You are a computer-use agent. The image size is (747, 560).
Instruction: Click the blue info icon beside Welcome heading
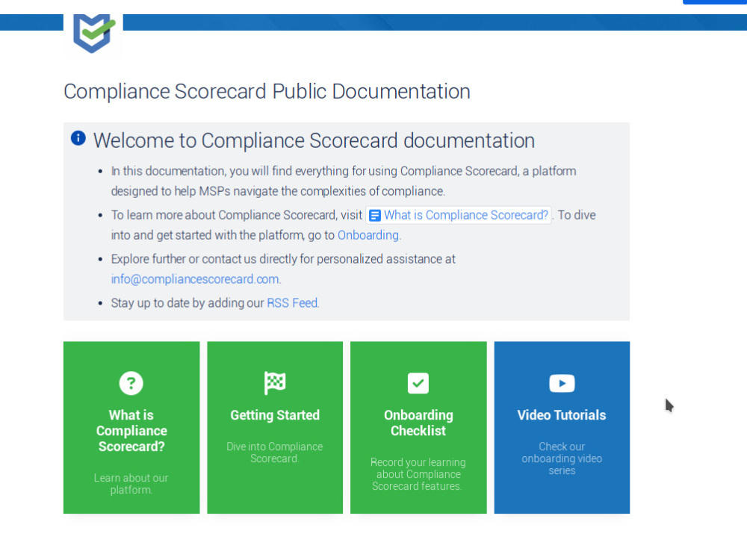coord(78,138)
